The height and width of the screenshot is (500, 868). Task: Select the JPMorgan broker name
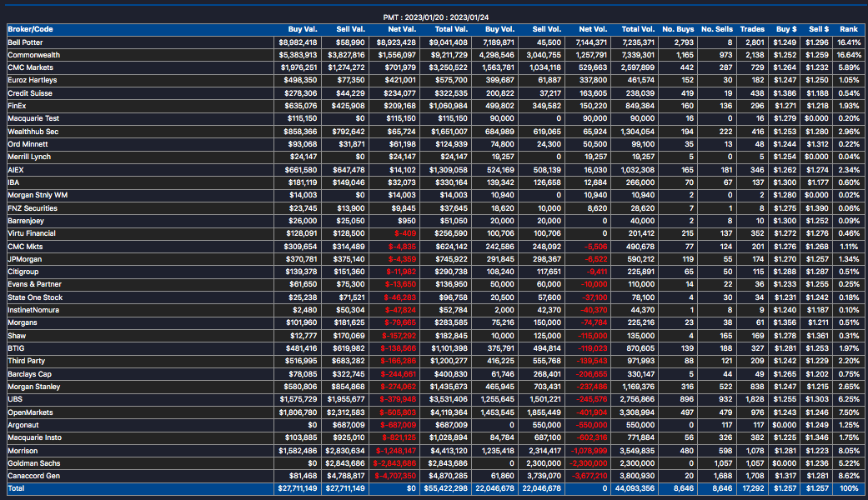[24, 259]
